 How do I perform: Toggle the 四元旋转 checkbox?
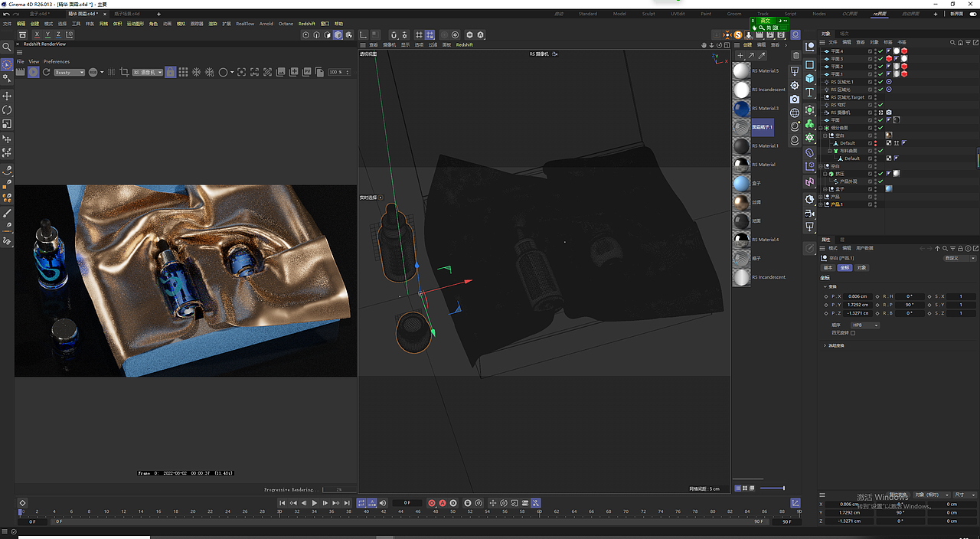(x=852, y=333)
